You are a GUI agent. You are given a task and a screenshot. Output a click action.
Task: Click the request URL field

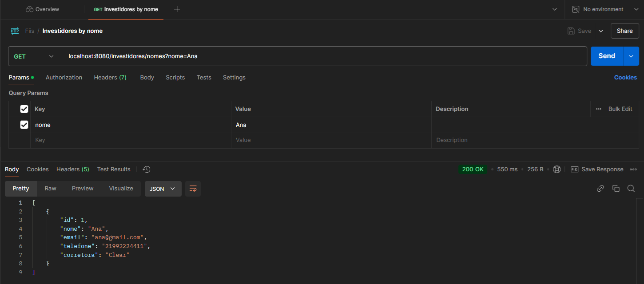click(x=324, y=56)
